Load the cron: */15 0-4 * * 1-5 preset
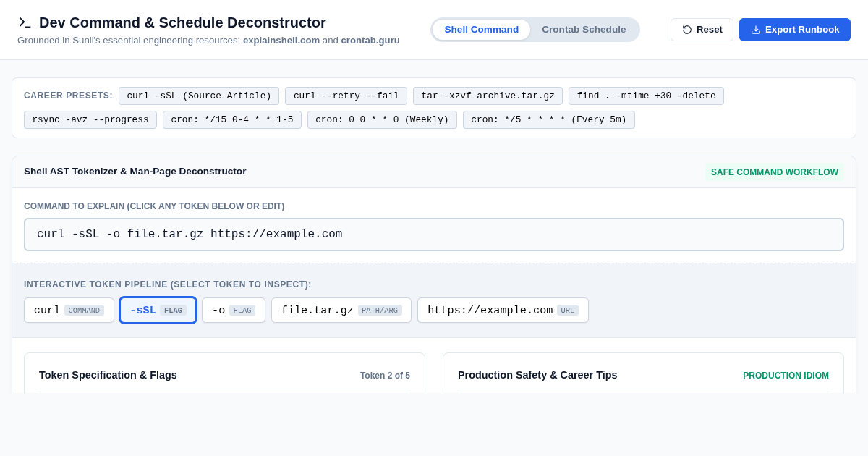Image resolution: width=868 pixels, height=456 pixels. coord(232,120)
